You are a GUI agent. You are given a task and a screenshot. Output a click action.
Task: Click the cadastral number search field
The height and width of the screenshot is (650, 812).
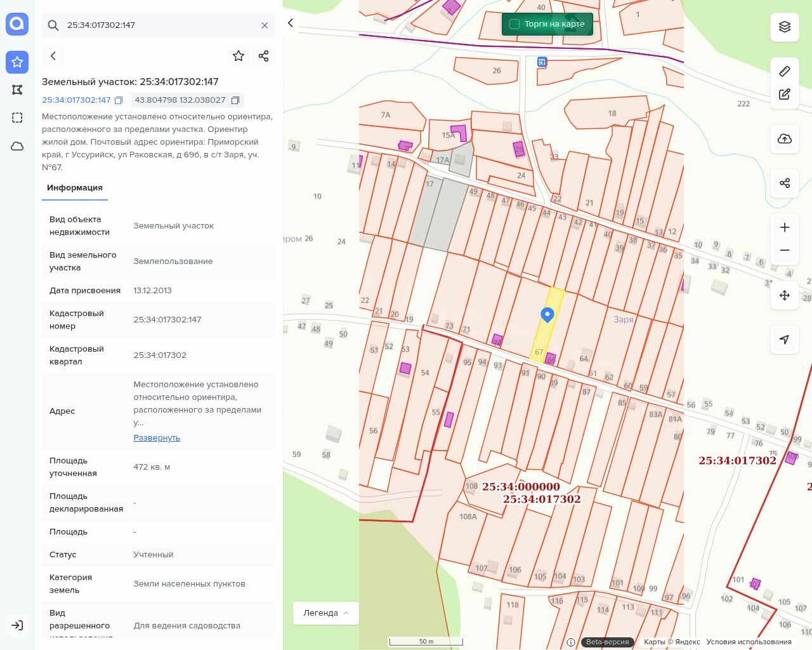[159, 25]
